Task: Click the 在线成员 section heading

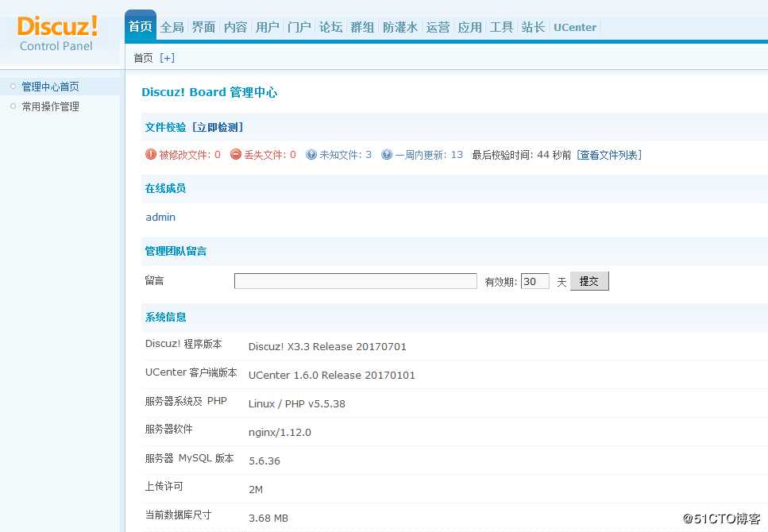Action: 165,188
